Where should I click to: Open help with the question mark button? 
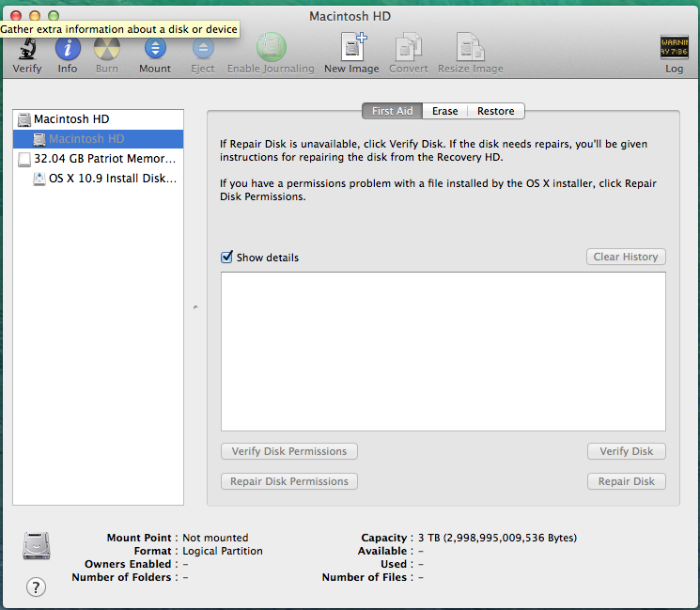point(36,587)
